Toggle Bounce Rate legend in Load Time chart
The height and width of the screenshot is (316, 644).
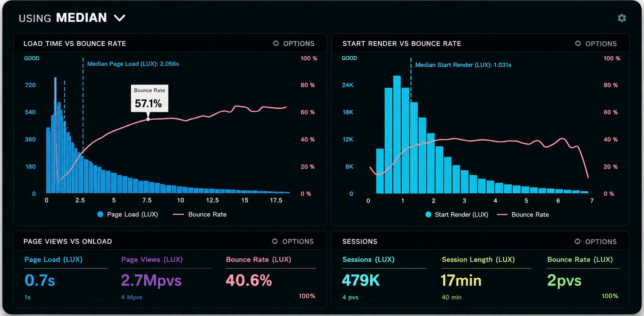200,214
